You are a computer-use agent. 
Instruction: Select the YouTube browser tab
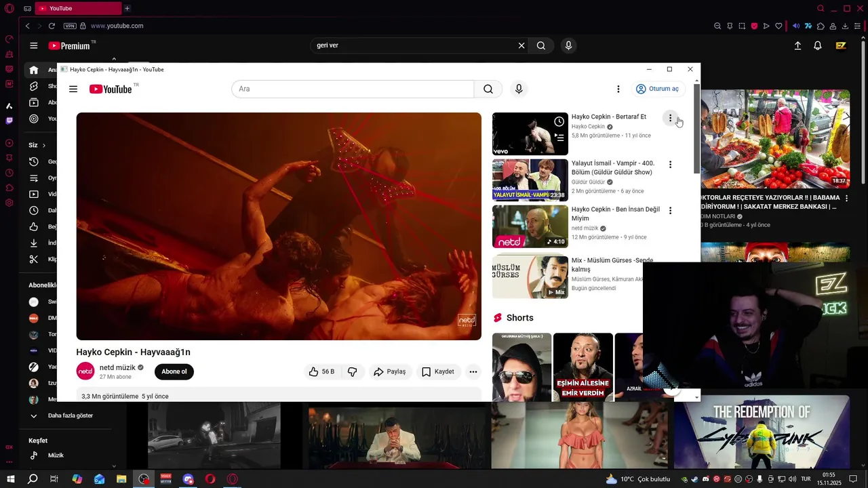(77, 8)
